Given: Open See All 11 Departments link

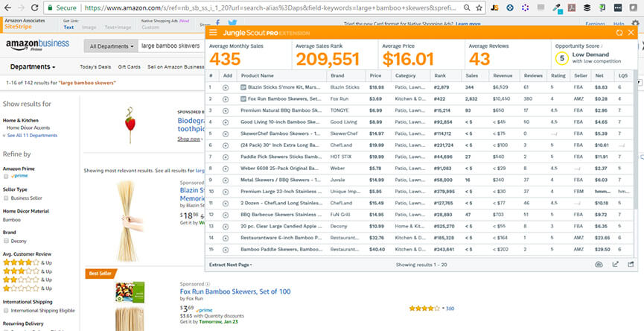Looking at the screenshot, I should point(32,135).
